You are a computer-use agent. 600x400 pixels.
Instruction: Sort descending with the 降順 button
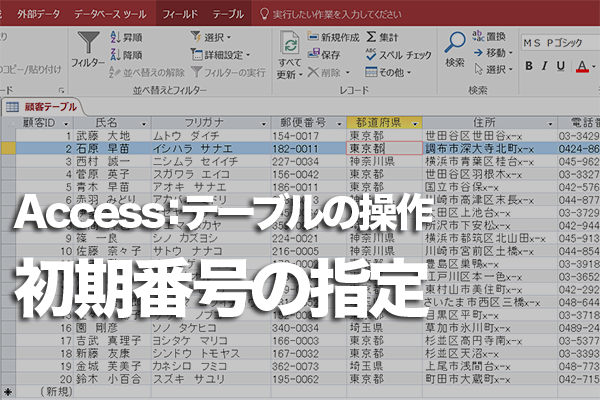tap(126, 55)
